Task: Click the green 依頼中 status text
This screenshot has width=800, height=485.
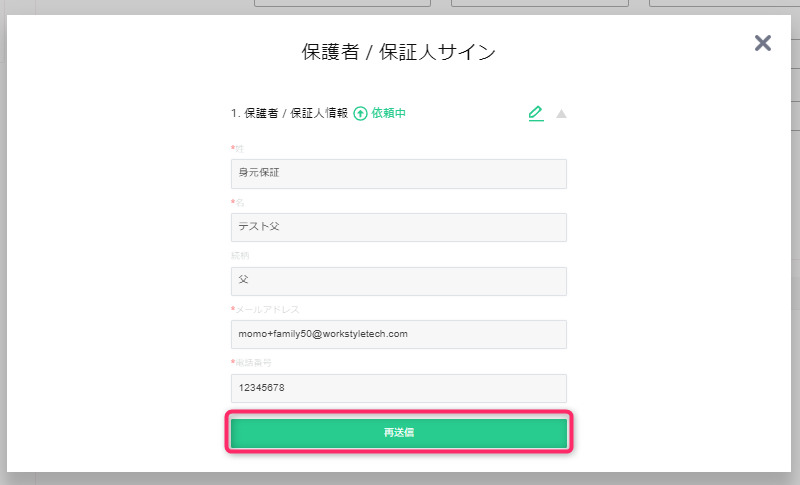Action: pyautogui.click(x=388, y=113)
